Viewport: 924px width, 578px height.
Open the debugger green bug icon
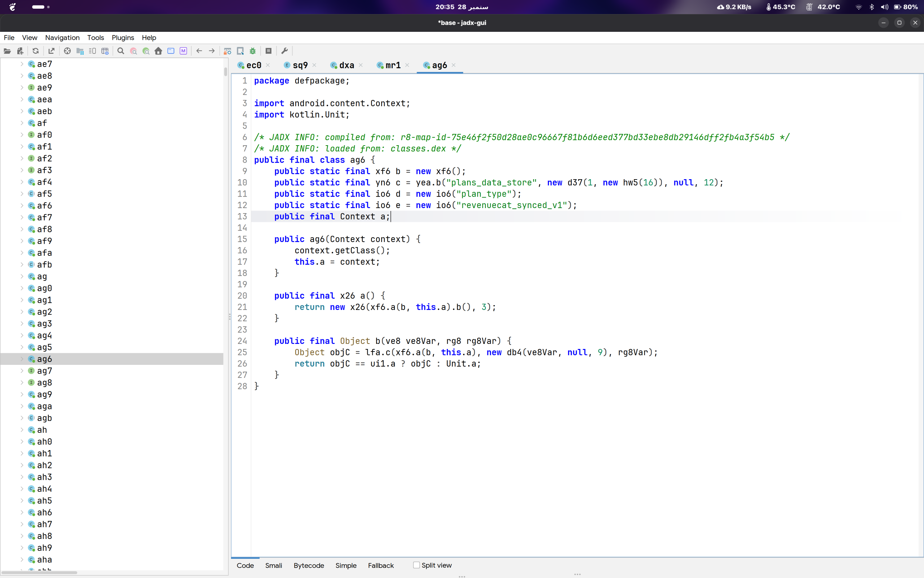click(253, 51)
